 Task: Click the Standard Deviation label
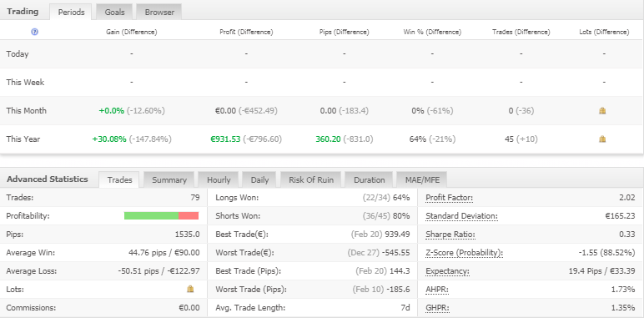(x=461, y=216)
